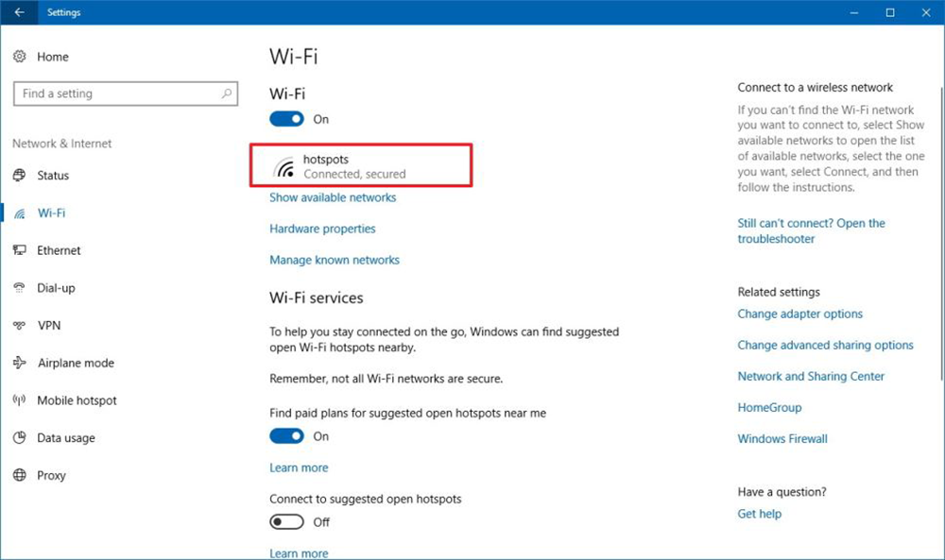Screen dimensions: 945x560
Task: Open Airplane mode settings
Action: point(76,363)
